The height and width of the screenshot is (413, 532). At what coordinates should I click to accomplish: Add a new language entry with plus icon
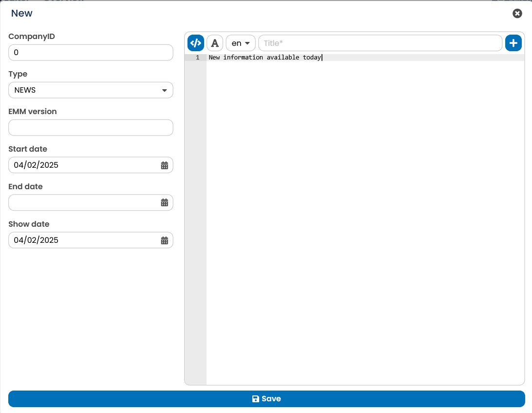513,43
